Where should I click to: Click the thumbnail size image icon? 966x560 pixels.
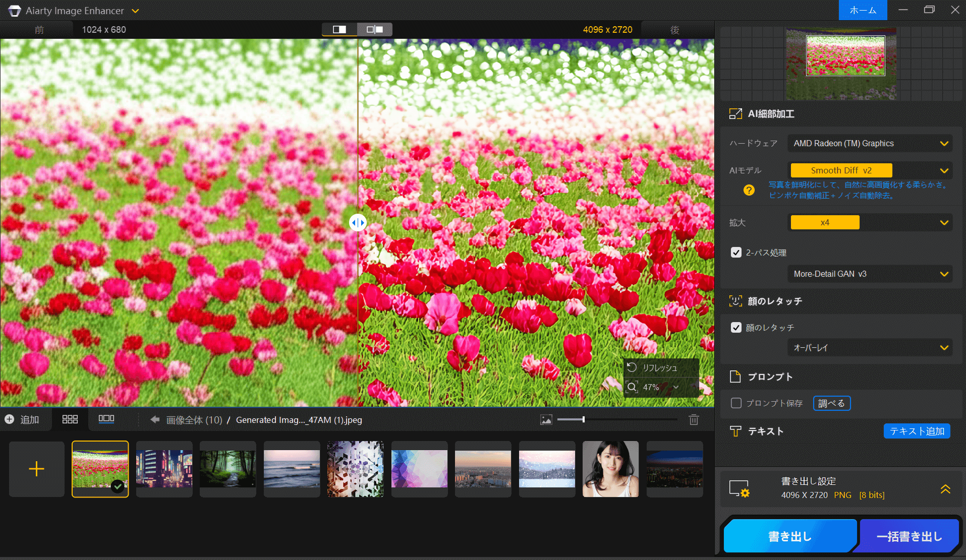[x=546, y=420]
